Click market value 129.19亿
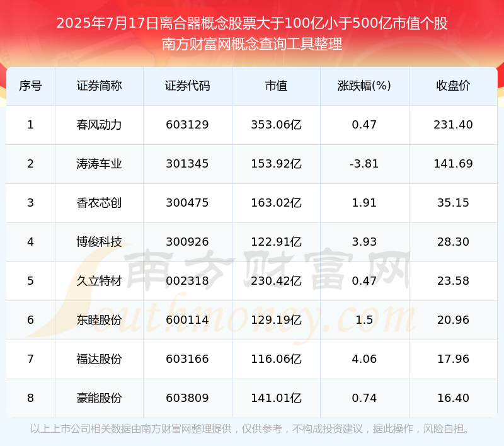This screenshot has width=504, height=446. click(276, 320)
